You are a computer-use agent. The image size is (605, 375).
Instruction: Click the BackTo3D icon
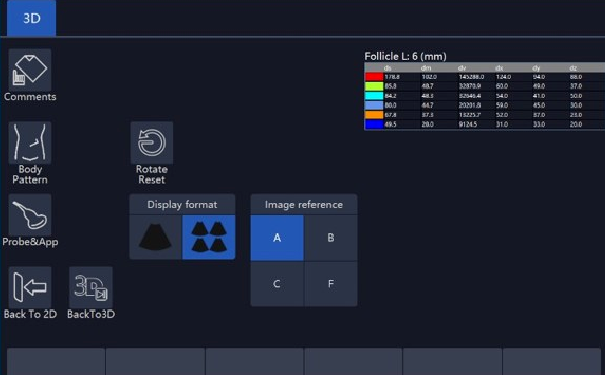click(91, 287)
